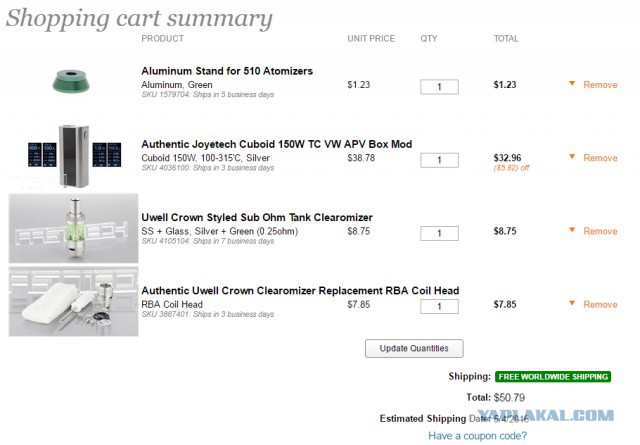Remove Joyetech Cuboid 150W Box Mod

pyautogui.click(x=600, y=158)
